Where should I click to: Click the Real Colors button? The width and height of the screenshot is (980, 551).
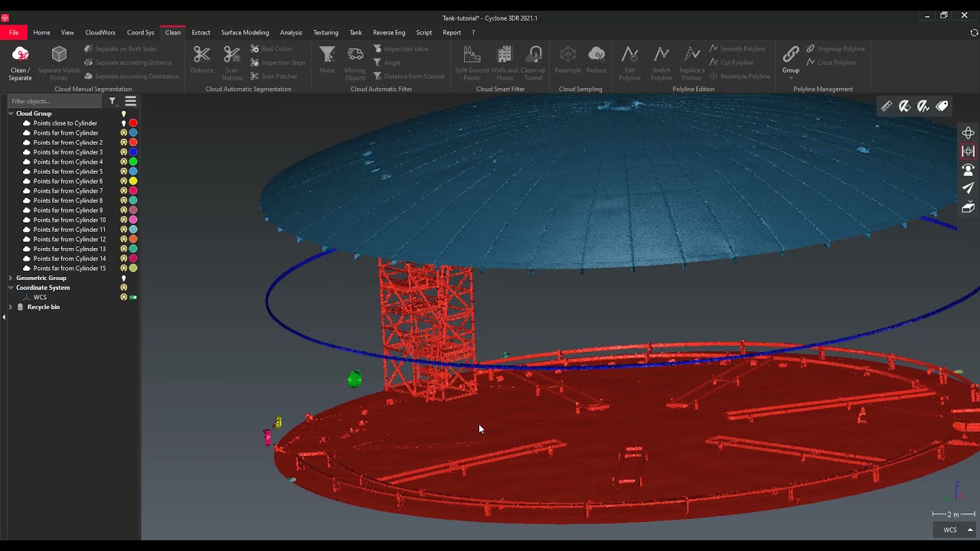coord(272,49)
